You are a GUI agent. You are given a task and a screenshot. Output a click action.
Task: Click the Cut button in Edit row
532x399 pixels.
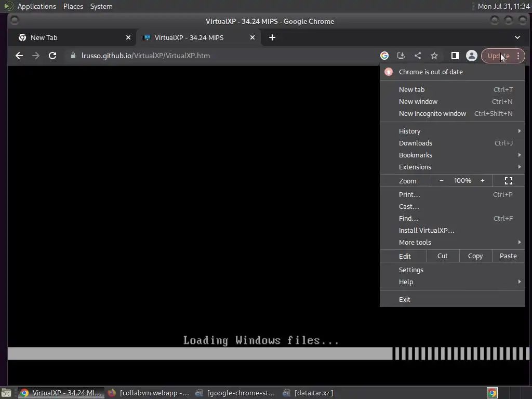[x=443, y=256]
